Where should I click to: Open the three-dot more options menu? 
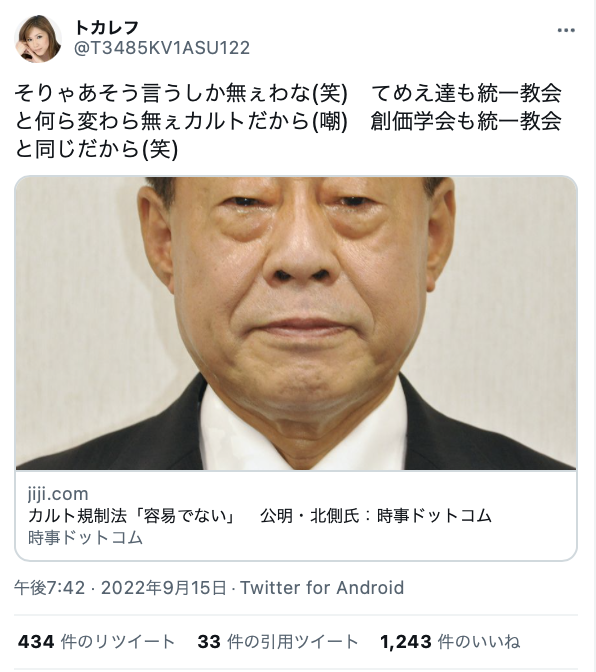tap(566, 30)
